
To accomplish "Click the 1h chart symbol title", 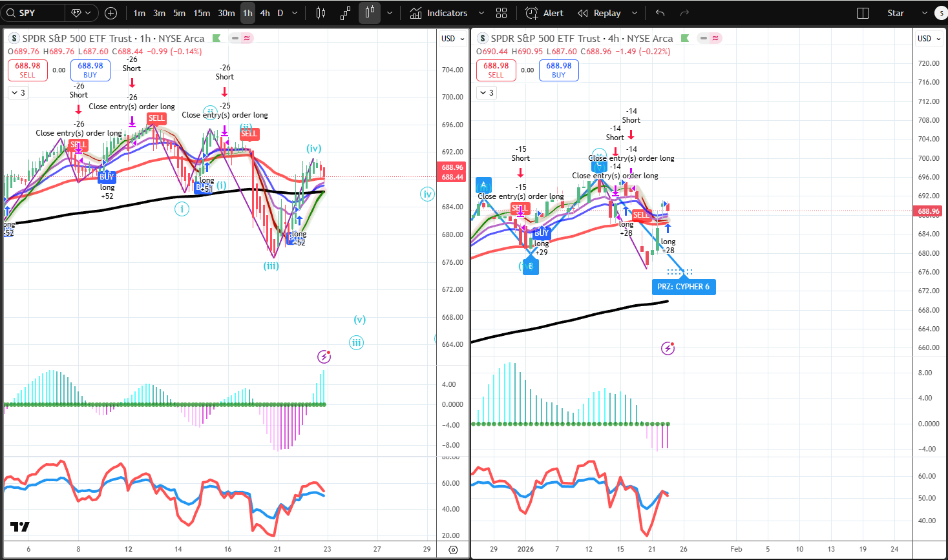I will pos(113,38).
